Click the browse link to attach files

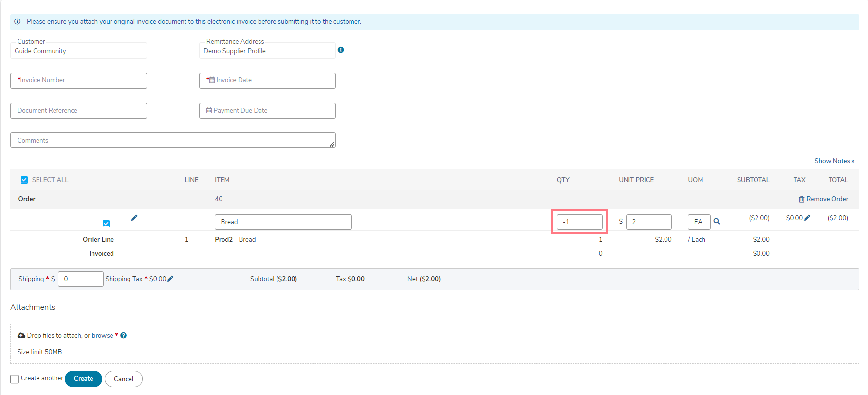click(x=102, y=336)
